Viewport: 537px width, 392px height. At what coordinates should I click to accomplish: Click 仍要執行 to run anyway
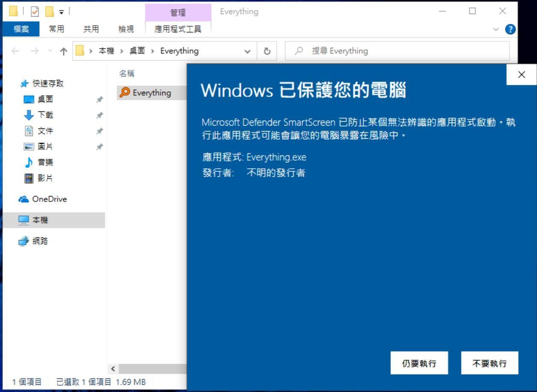419,363
